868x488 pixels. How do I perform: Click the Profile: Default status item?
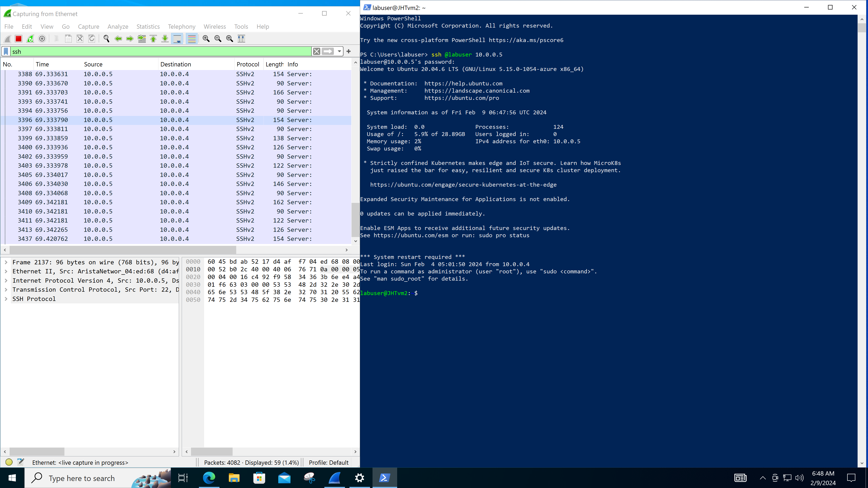pos(328,462)
